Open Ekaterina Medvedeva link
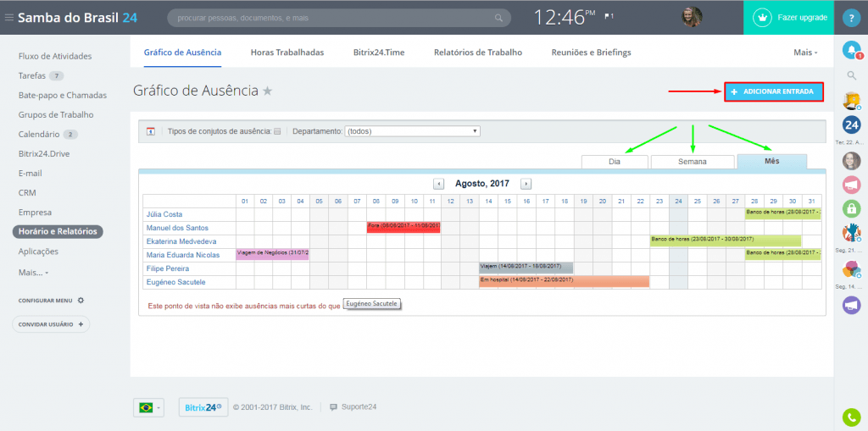The height and width of the screenshot is (431, 868). click(181, 241)
